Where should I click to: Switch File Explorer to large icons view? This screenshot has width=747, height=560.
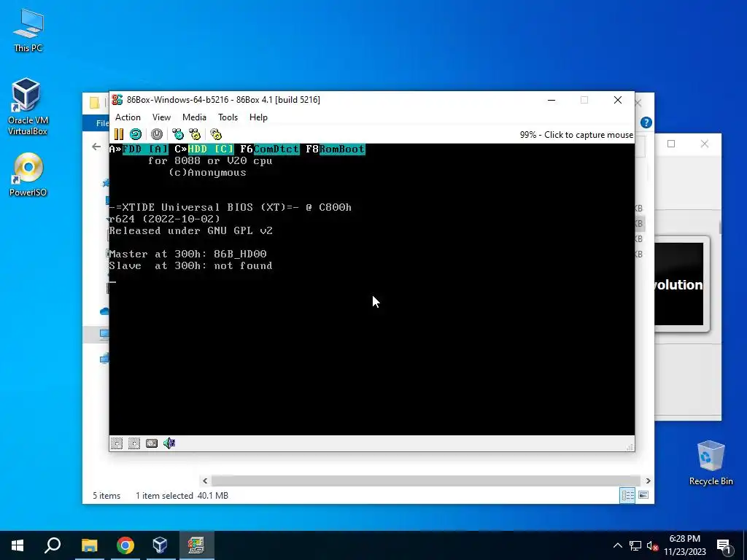tap(643, 495)
